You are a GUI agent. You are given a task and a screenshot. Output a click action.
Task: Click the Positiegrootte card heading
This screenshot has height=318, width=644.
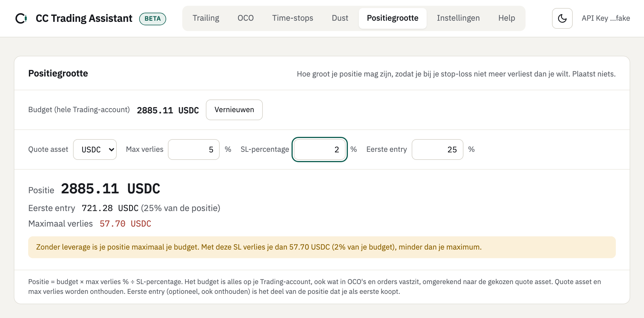[x=58, y=73]
